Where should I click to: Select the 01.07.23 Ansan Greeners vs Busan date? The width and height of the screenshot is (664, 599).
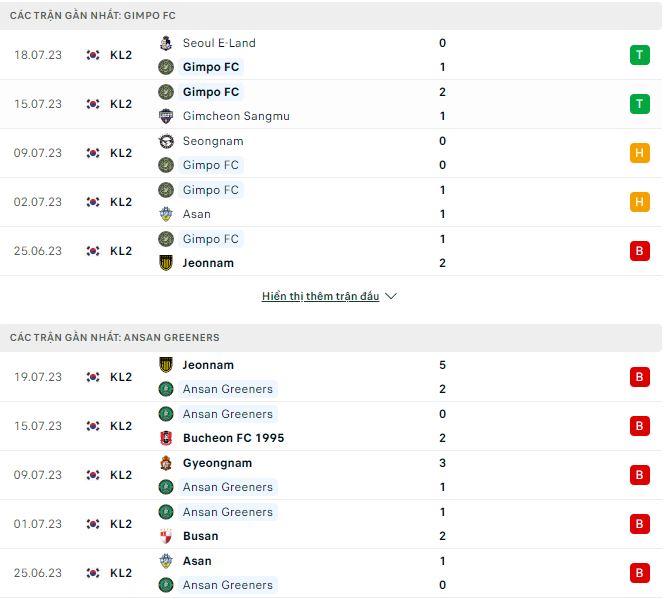40,524
